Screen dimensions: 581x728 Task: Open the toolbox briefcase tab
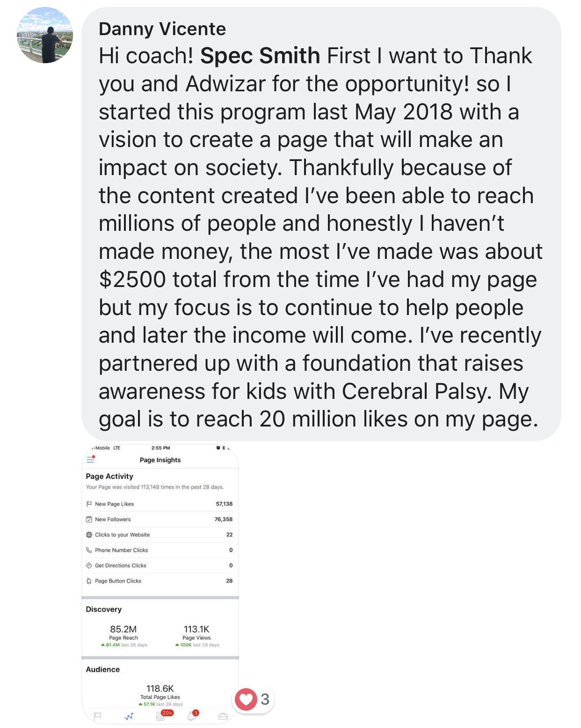(x=223, y=716)
